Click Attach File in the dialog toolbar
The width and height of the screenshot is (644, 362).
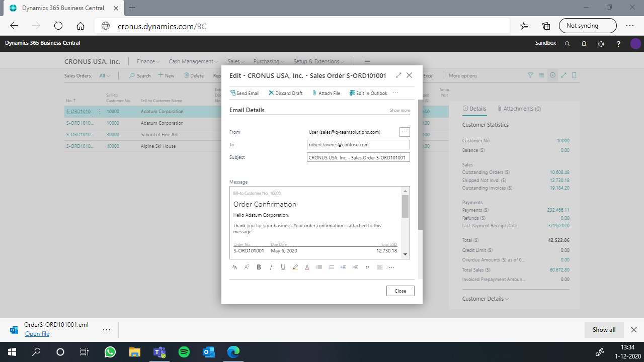326,93
